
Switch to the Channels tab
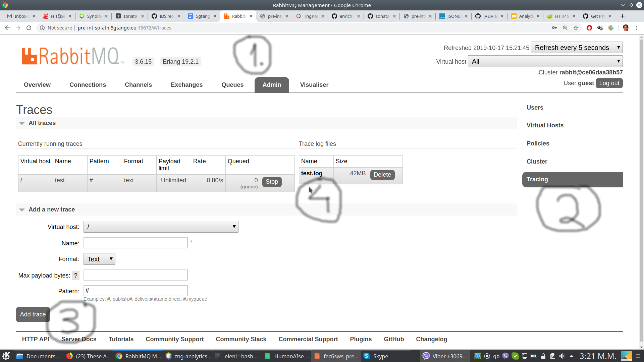coord(138,85)
